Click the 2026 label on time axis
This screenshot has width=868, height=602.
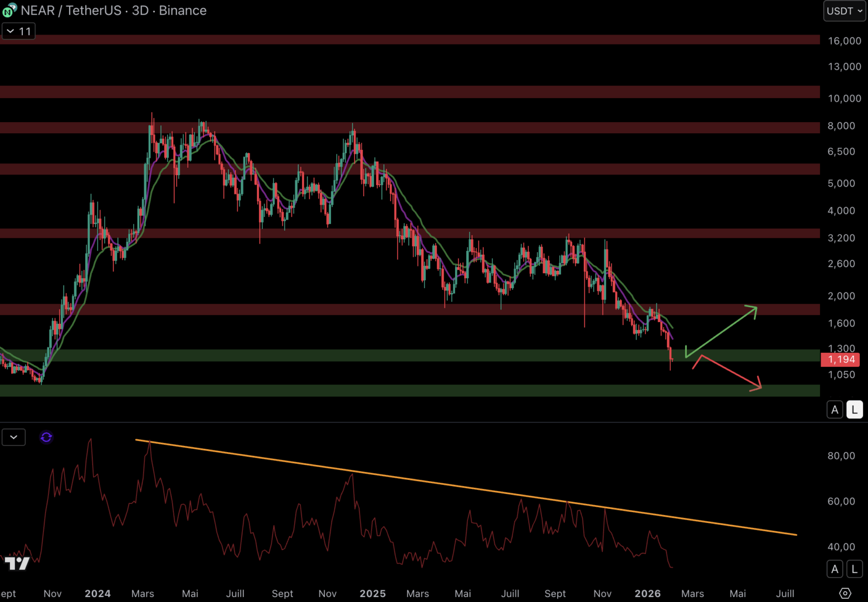(x=647, y=594)
